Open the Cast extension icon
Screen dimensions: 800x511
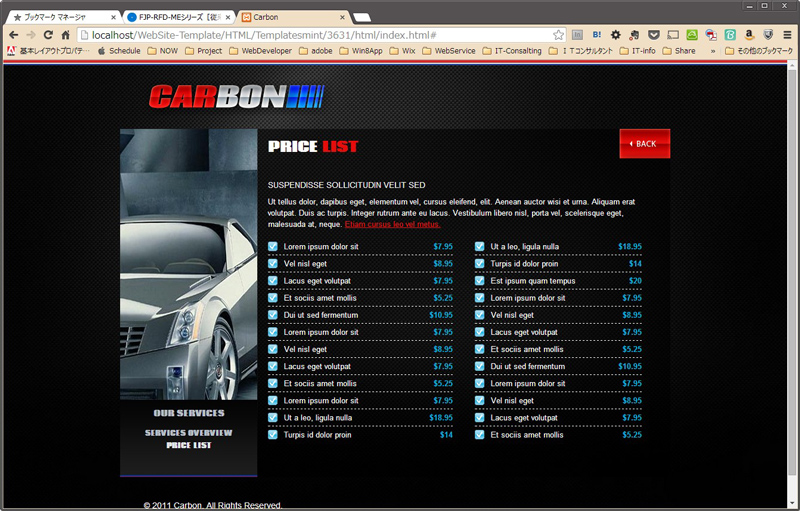(673, 35)
